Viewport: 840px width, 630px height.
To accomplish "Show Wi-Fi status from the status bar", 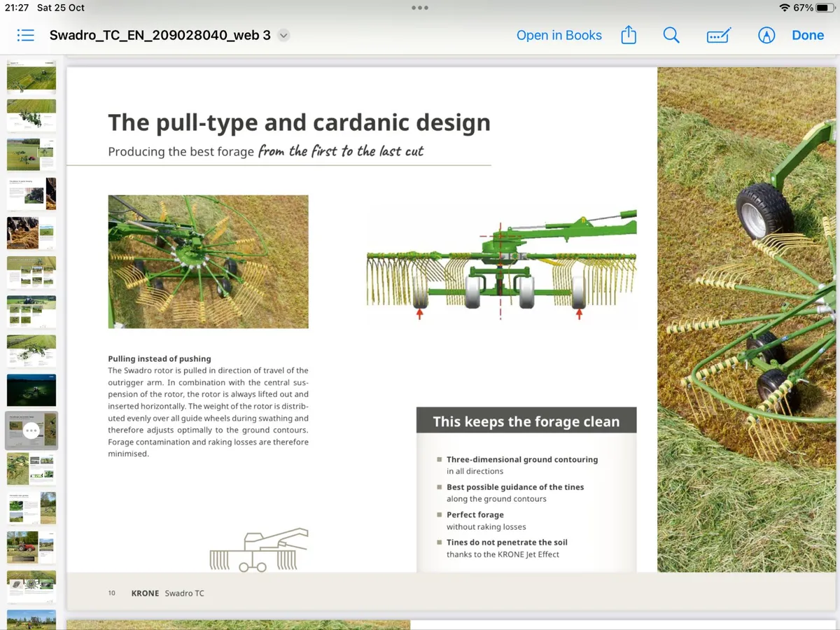I will pos(785,8).
